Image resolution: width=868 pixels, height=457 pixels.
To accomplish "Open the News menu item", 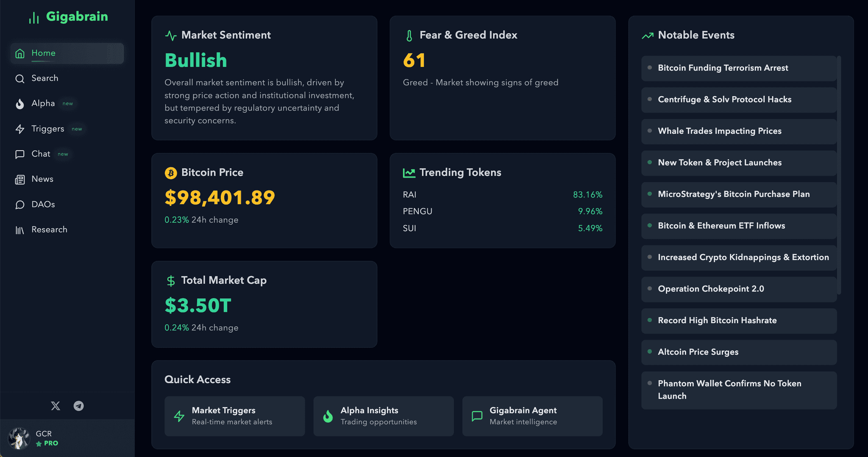I will 67,179.
